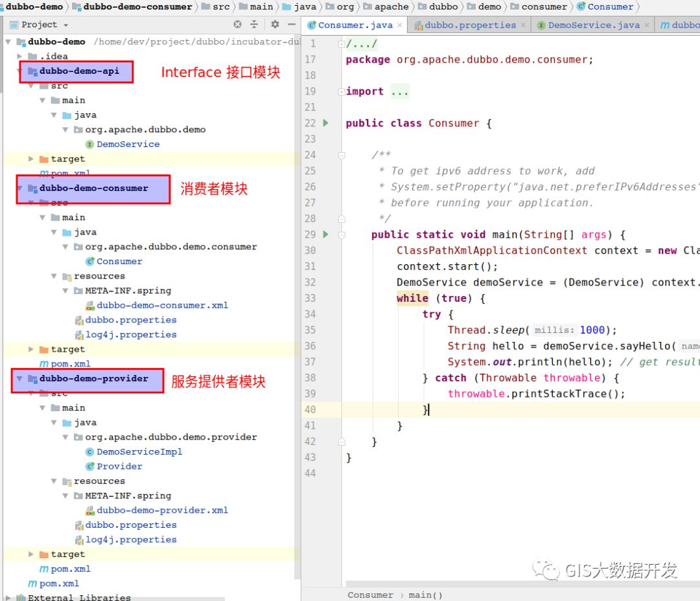The width and height of the screenshot is (700, 601).
Task: Open the root pom.xml at tree bottom
Action: coord(58,584)
